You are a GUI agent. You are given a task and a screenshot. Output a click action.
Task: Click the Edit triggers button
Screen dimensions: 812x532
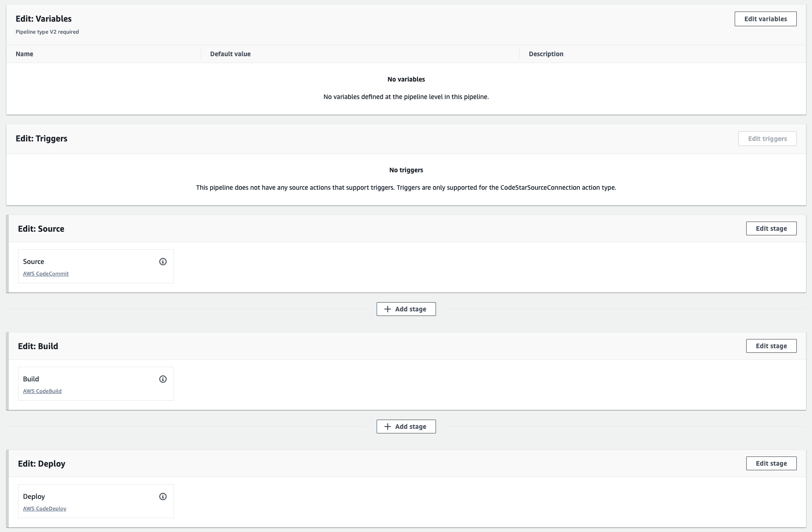pos(767,139)
